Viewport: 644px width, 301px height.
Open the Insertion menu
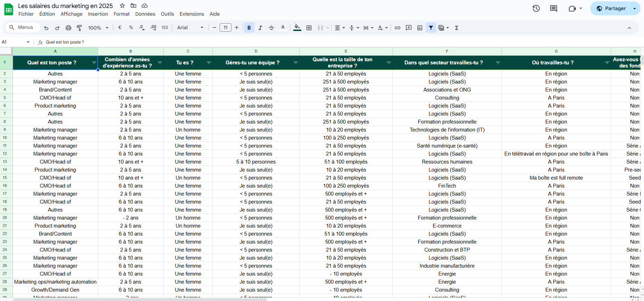tap(98, 14)
